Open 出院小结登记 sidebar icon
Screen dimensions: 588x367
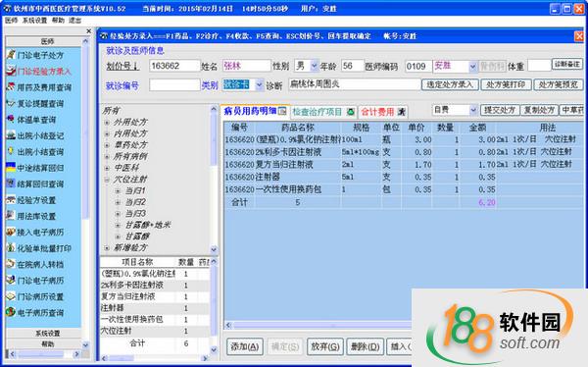click(11, 135)
